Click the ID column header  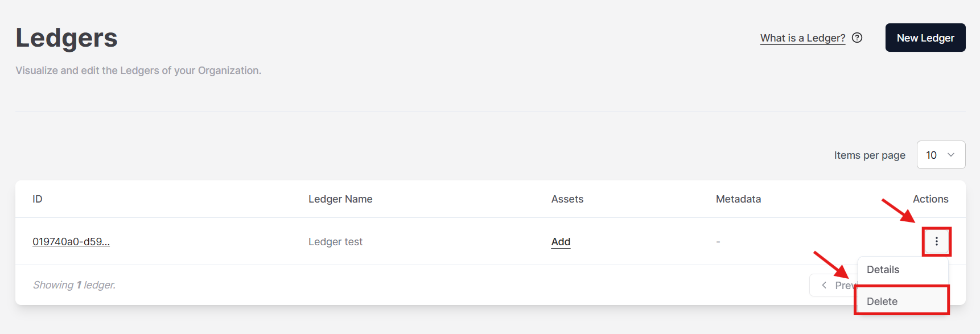(x=38, y=199)
